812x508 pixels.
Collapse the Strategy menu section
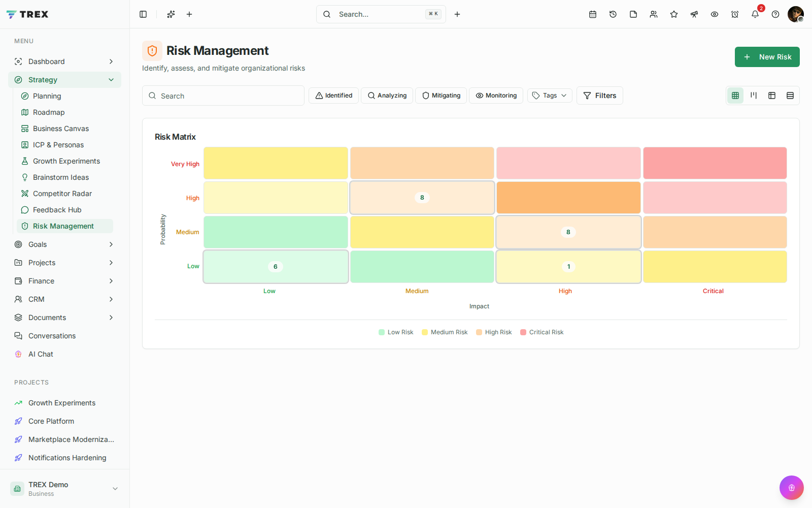64,80
